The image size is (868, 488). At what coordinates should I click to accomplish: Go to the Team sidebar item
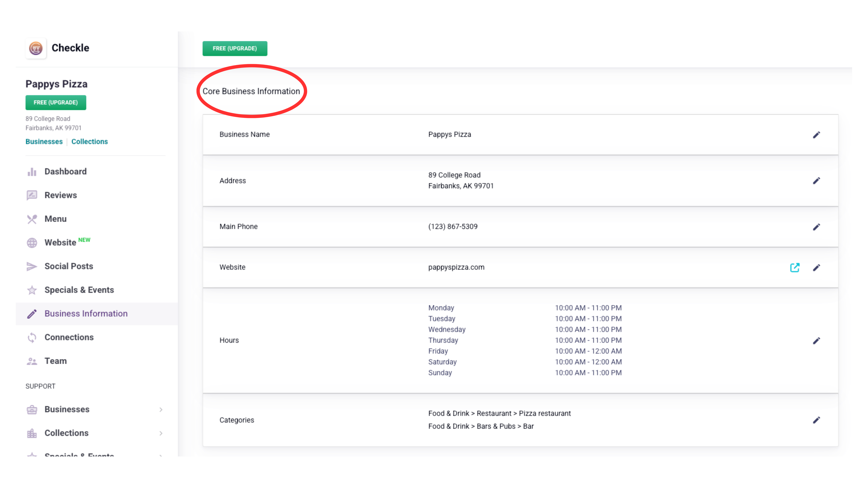[x=97, y=361]
